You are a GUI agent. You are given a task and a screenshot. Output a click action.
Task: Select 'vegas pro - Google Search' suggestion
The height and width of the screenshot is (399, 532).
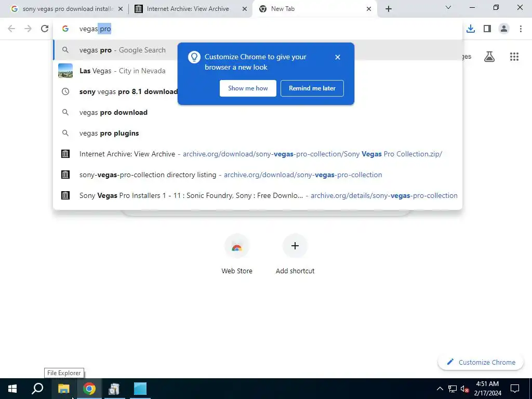coord(258,50)
